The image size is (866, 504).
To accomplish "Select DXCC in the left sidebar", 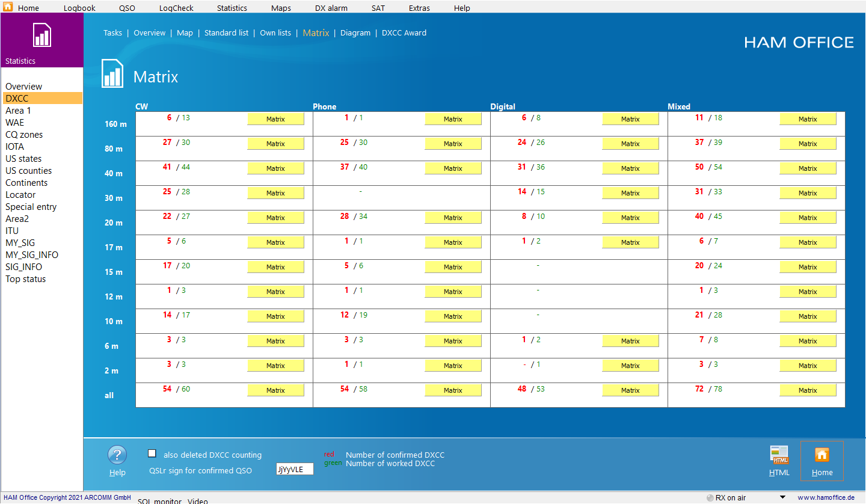I will (x=42, y=99).
